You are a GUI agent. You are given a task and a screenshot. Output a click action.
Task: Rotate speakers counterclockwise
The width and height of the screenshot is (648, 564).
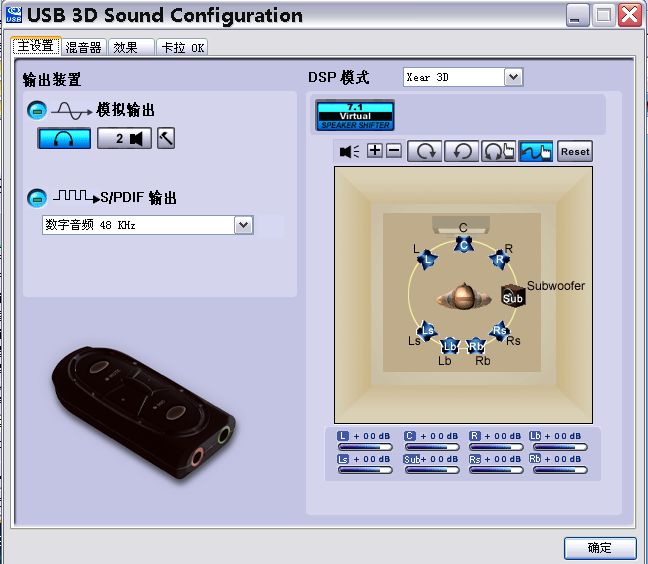(461, 151)
